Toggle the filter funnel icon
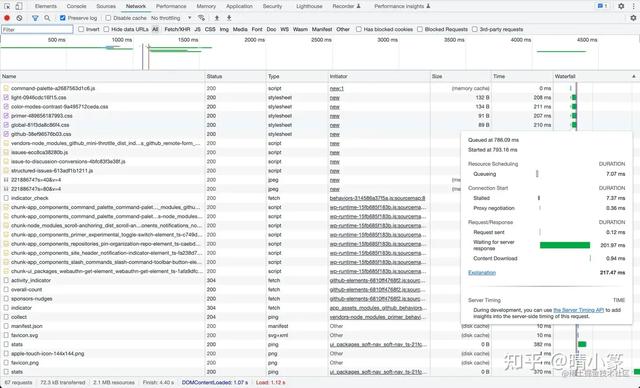 [x=35, y=18]
